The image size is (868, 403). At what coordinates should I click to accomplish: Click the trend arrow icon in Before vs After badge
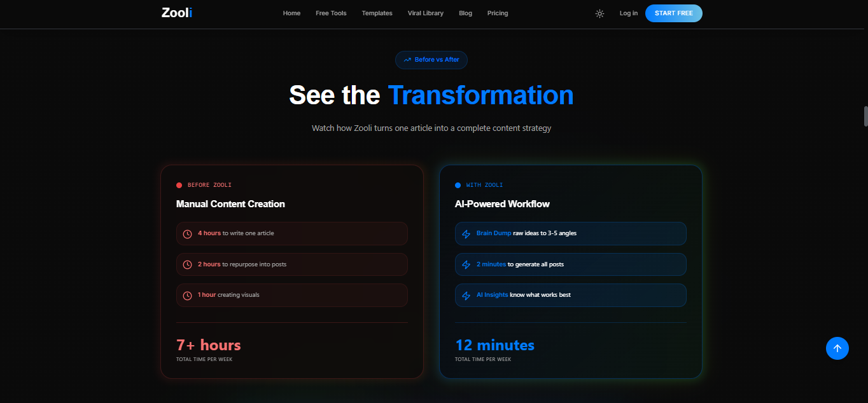(x=407, y=60)
